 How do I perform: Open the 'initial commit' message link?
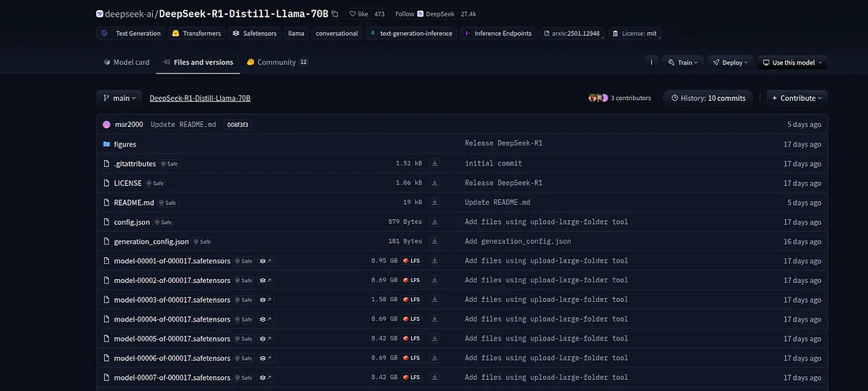coord(493,164)
